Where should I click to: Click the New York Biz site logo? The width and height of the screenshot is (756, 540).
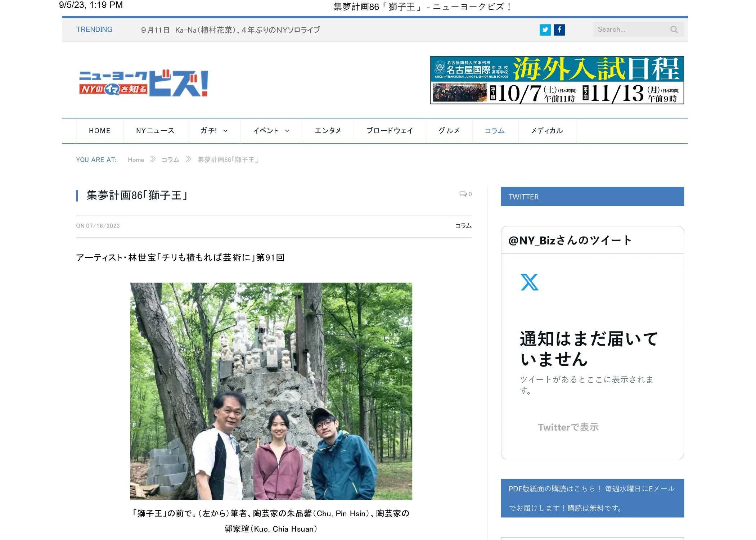click(x=144, y=84)
